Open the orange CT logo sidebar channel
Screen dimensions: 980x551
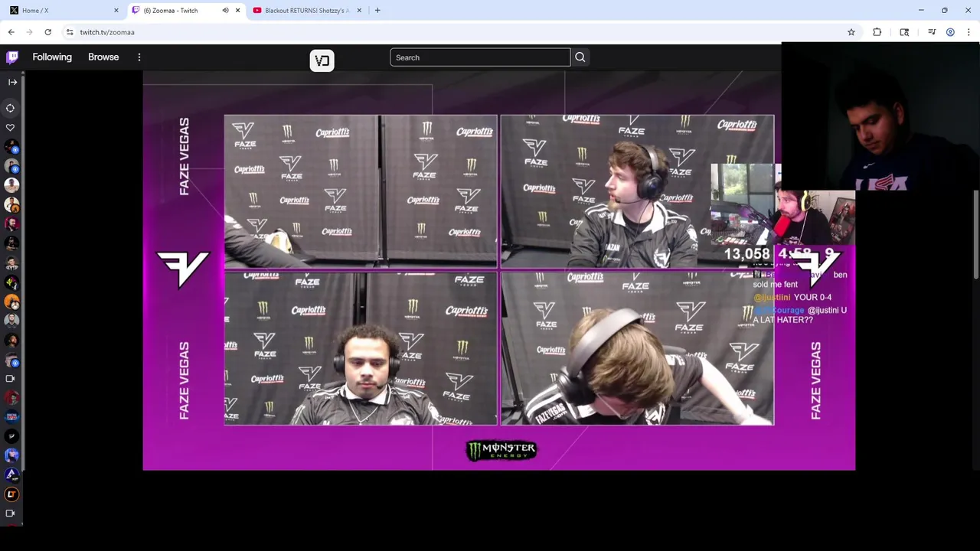(11, 494)
